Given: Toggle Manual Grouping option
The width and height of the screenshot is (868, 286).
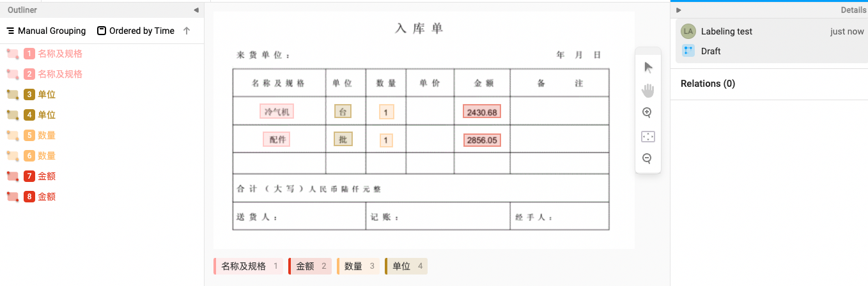Looking at the screenshot, I should tap(46, 31).
